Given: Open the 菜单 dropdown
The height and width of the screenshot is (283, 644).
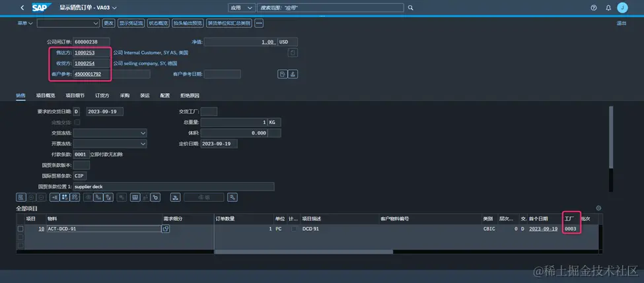Looking at the screenshot, I should pyautogui.click(x=25, y=23).
